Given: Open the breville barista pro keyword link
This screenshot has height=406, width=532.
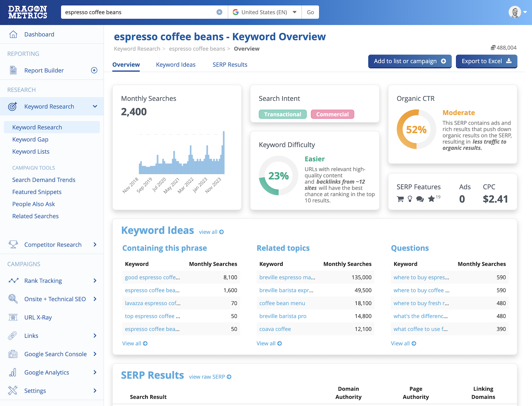Looking at the screenshot, I should 283,316.
